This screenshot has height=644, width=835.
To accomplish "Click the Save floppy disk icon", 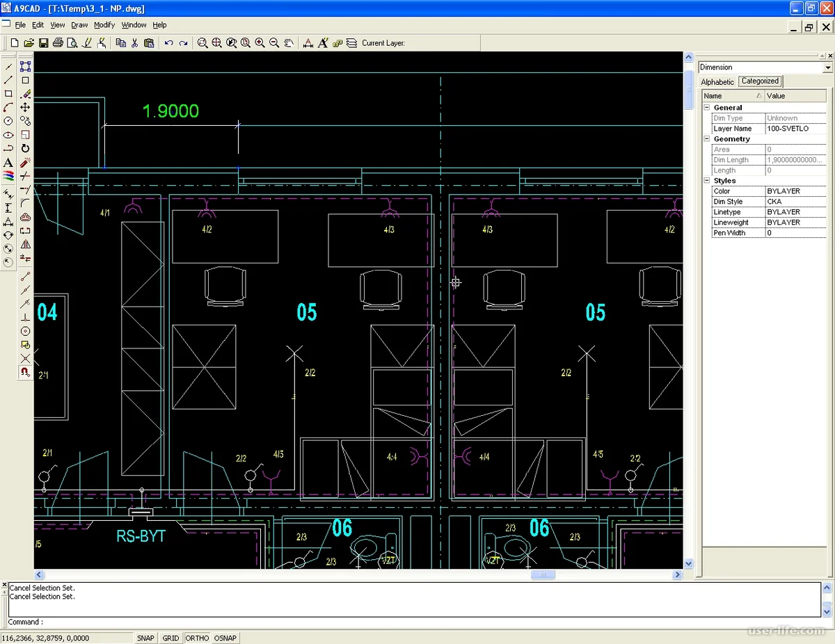I will click(x=43, y=43).
